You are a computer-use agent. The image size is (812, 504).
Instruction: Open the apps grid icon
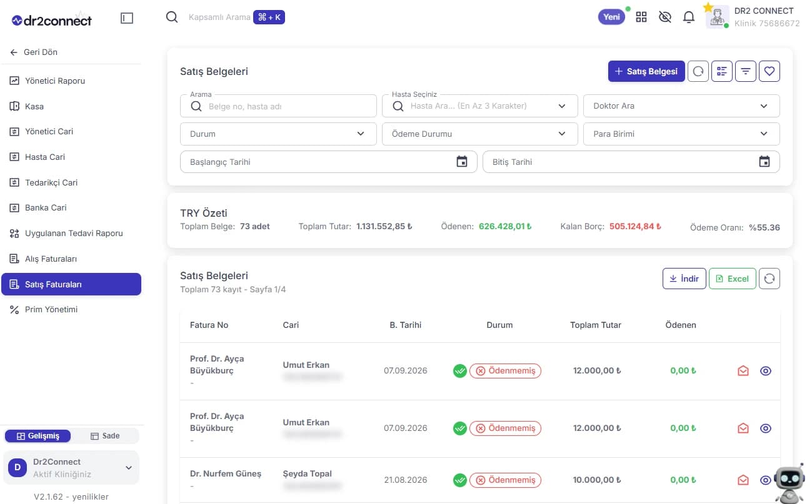tap(641, 17)
